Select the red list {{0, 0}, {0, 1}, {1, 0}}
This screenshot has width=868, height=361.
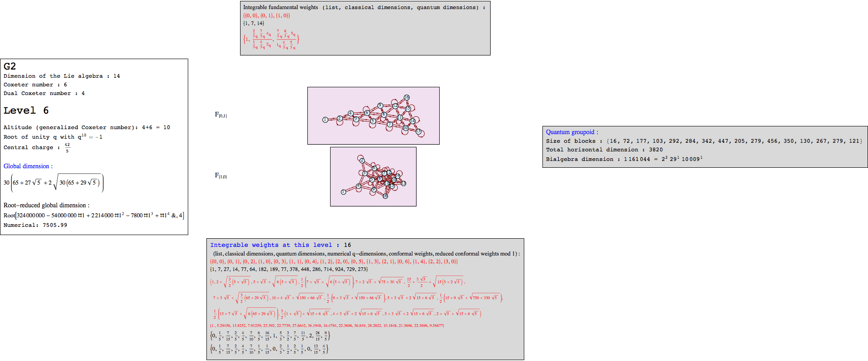pos(266,15)
